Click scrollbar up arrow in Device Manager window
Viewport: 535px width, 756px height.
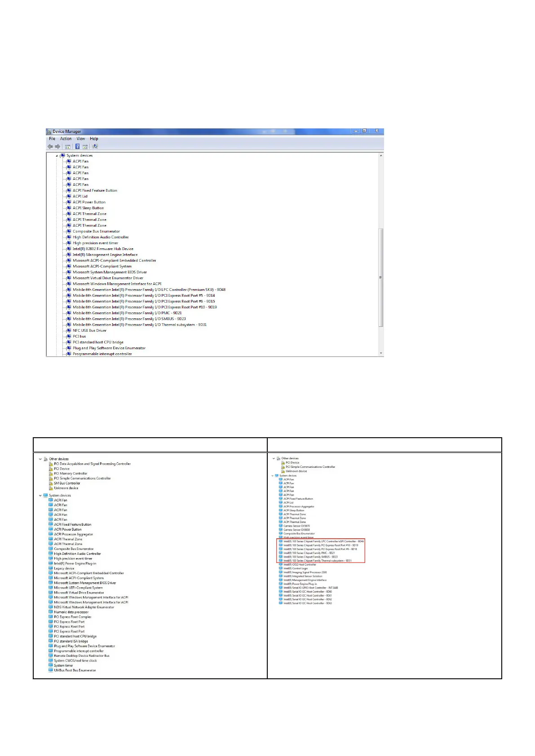[381, 155]
